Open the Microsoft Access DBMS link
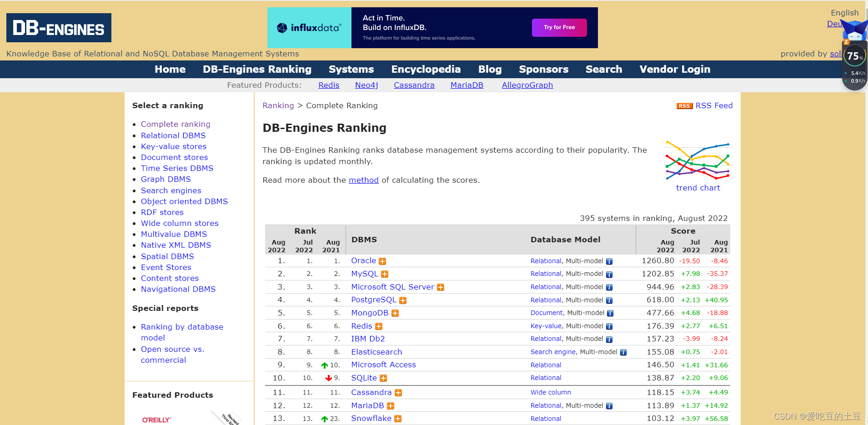 (383, 365)
